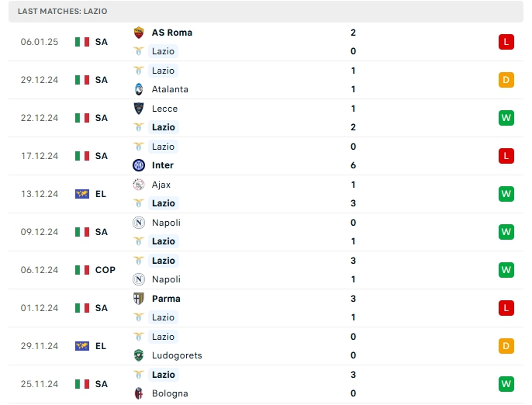Click the Atalanta club crest icon
Screen dimensions: 532x405
(139, 89)
